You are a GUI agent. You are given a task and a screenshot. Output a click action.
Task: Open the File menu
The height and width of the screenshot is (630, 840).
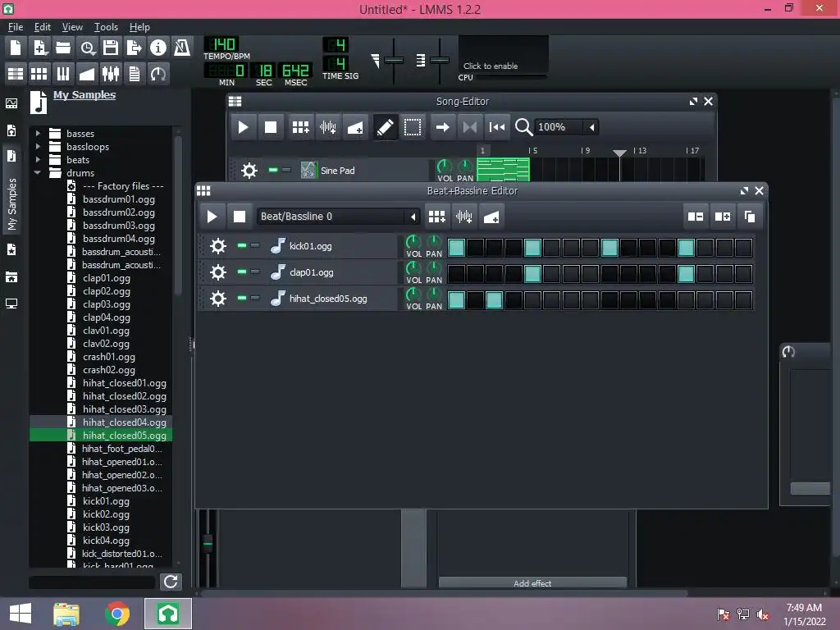(16, 27)
